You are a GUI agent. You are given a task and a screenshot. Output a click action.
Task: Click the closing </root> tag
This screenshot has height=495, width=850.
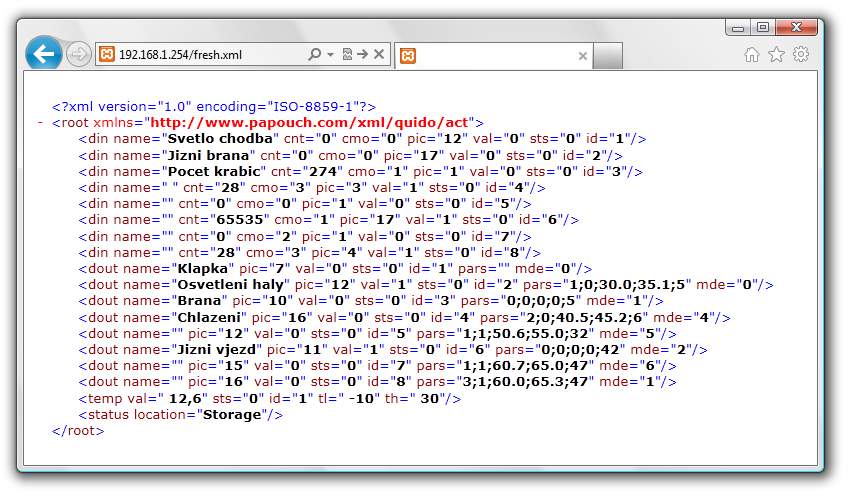point(78,430)
